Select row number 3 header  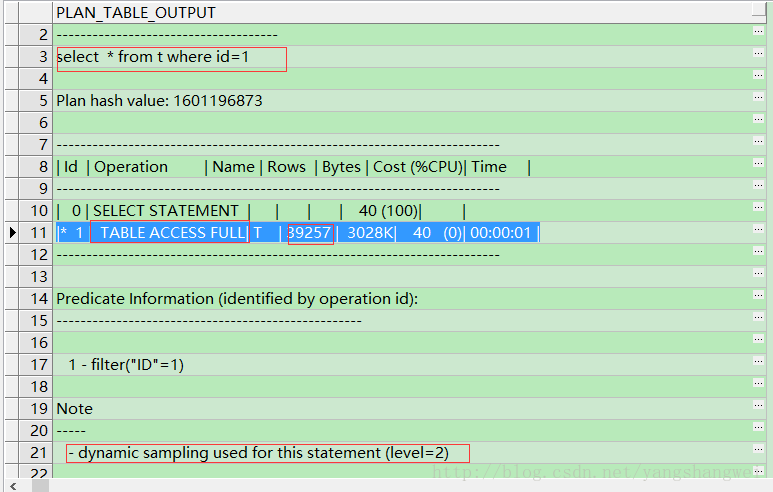click(35, 57)
